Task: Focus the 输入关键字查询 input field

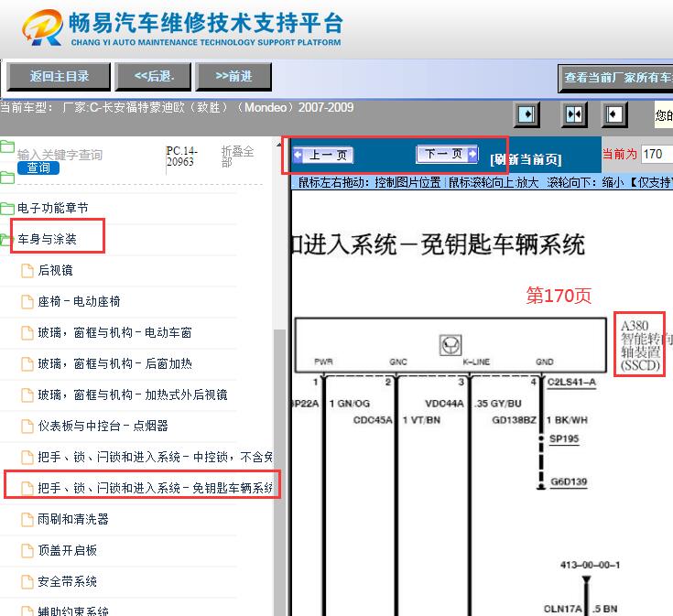Action: point(60,155)
